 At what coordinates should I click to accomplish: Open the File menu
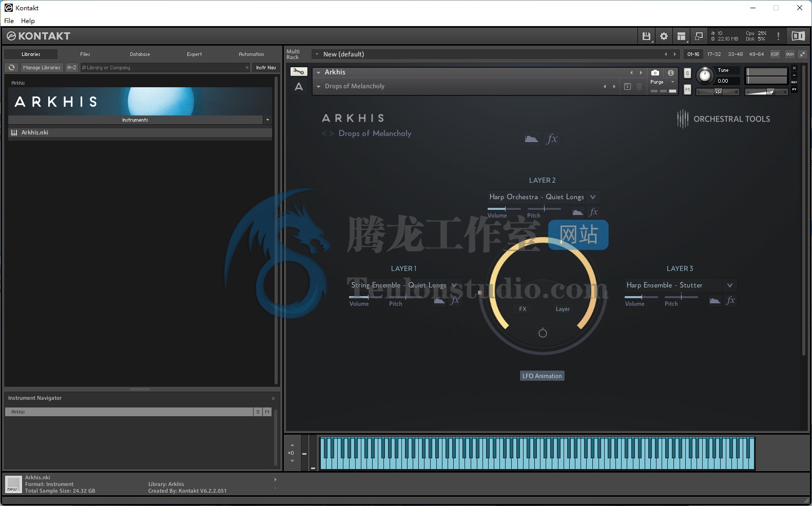tap(9, 21)
